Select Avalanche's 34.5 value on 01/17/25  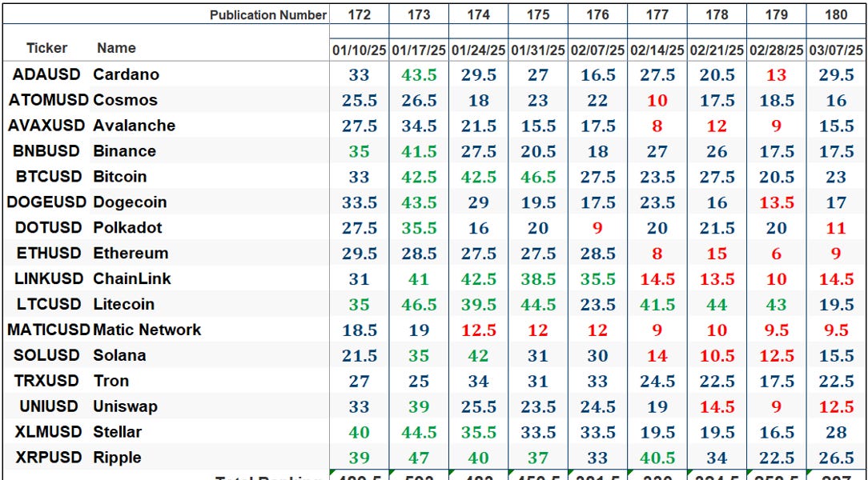(x=419, y=126)
